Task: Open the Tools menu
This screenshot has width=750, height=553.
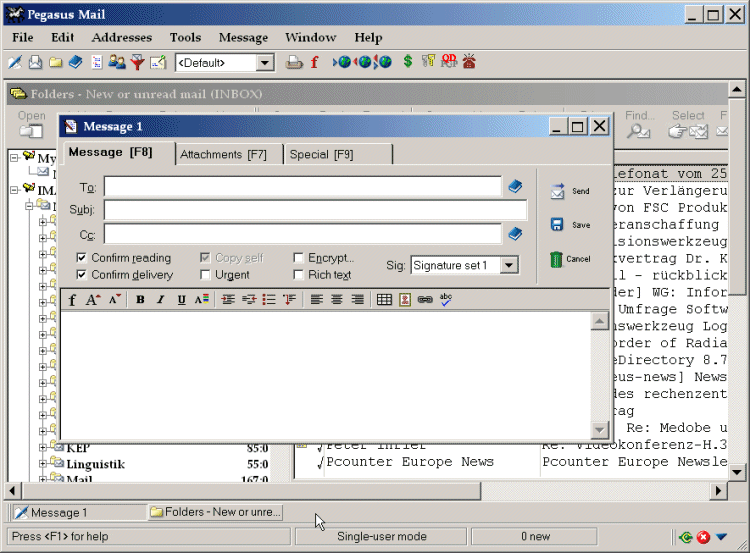Action: pyautogui.click(x=185, y=37)
